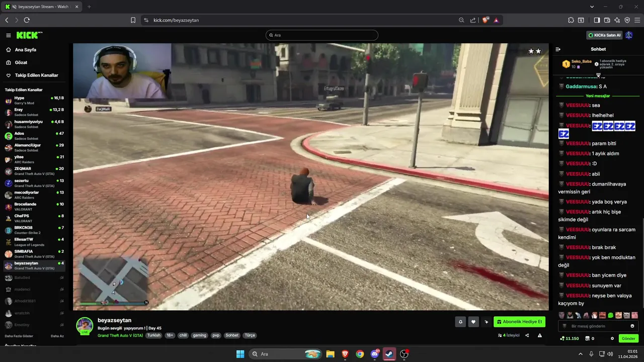Show hidden system tray icons
The image size is (644, 362).
(x=580, y=354)
